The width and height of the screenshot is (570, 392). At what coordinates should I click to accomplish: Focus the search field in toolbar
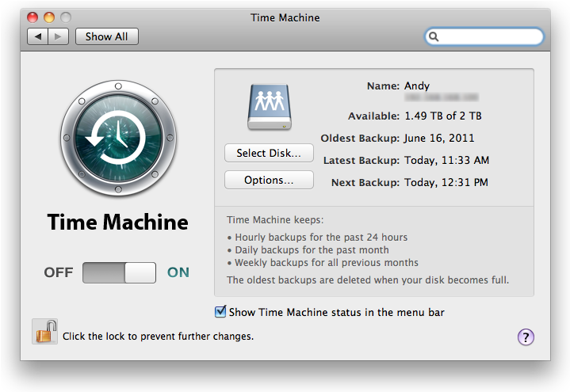click(484, 36)
